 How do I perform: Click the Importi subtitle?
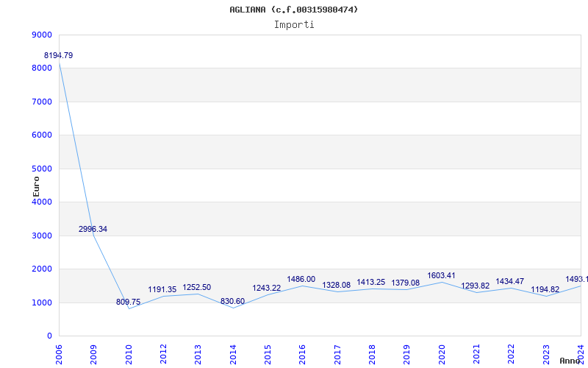pyautogui.click(x=294, y=25)
